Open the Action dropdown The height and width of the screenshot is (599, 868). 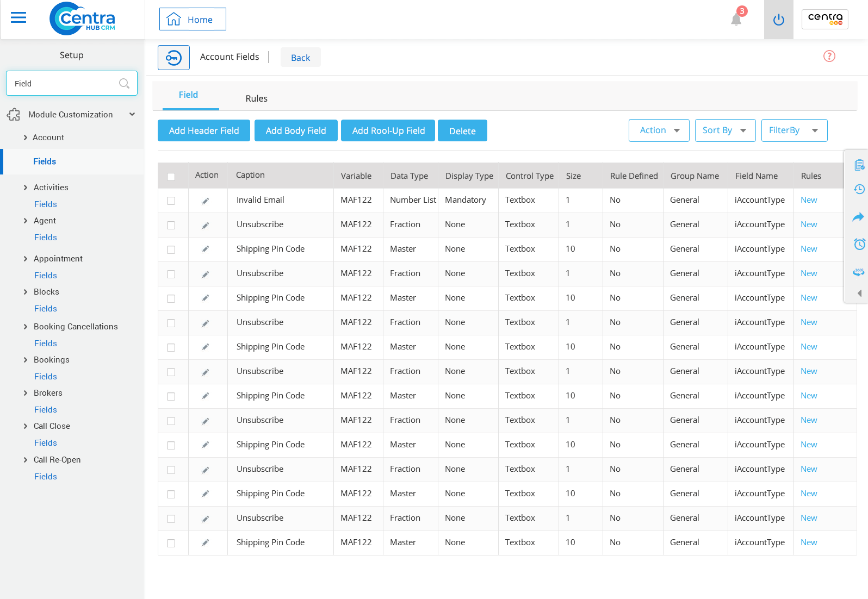point(659,130)
